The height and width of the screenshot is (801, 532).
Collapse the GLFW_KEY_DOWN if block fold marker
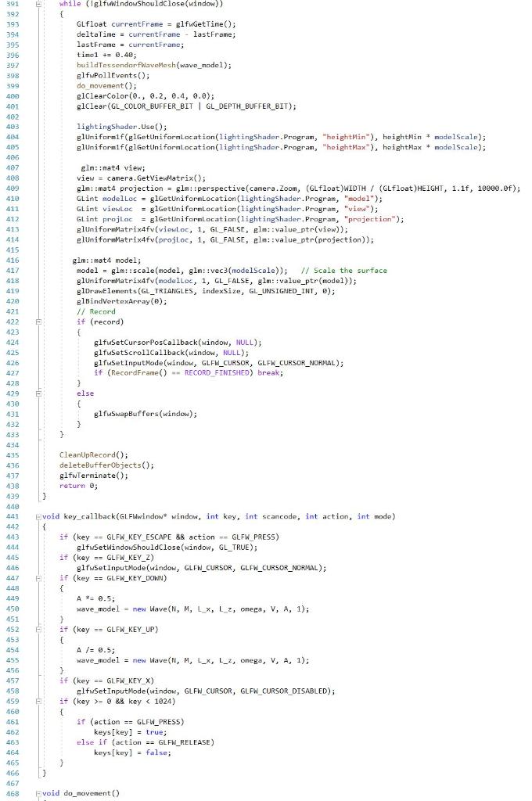point(38,578)
